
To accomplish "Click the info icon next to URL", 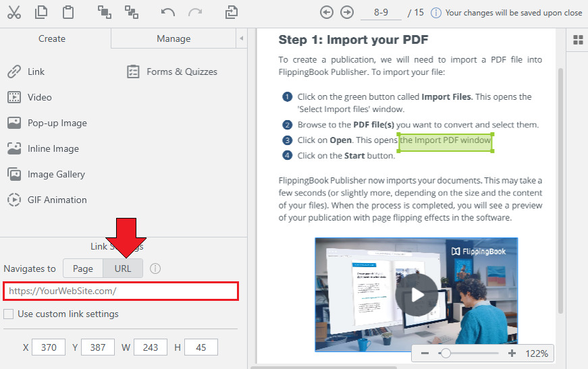I will coord(155,268).
